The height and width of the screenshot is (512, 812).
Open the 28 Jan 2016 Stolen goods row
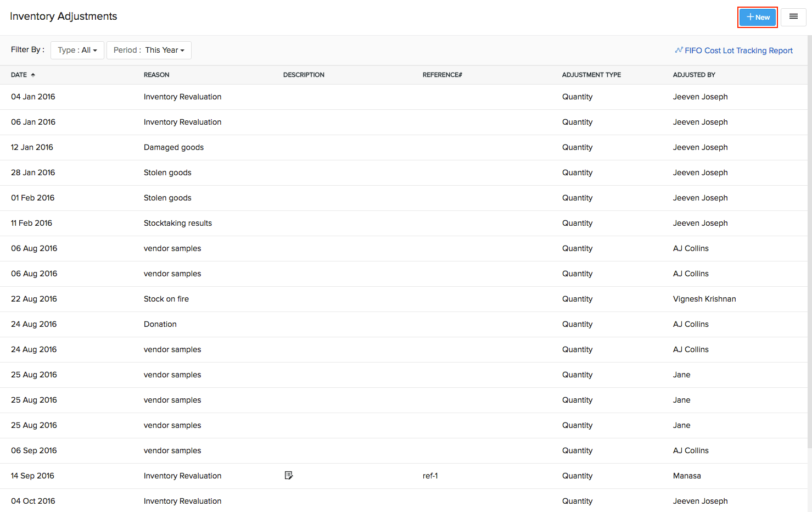(404, 172)
